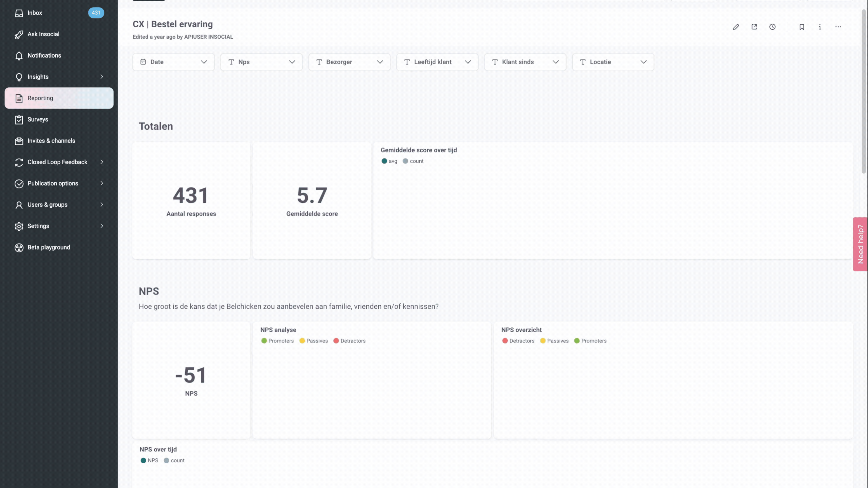Open the Date filter dropdown

[x=173, y=62]
